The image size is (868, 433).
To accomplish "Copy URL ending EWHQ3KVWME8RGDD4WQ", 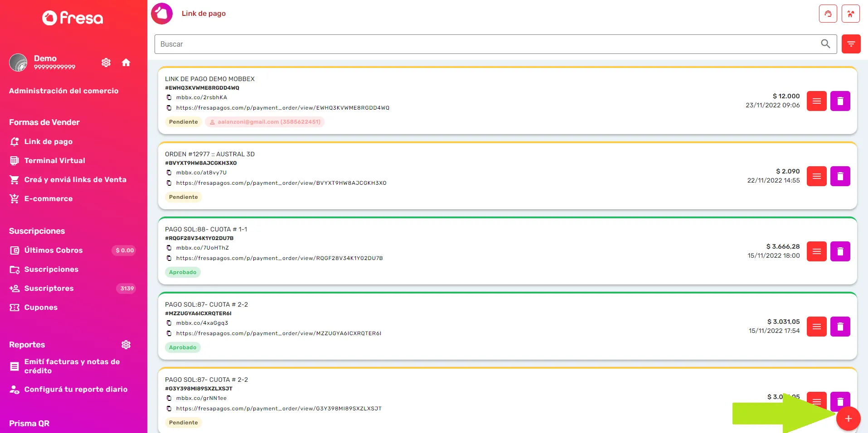I will [x=169, y=108].
